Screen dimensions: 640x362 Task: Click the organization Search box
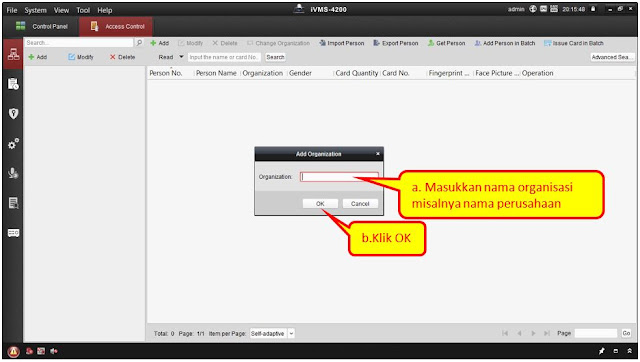click(79, 42)
